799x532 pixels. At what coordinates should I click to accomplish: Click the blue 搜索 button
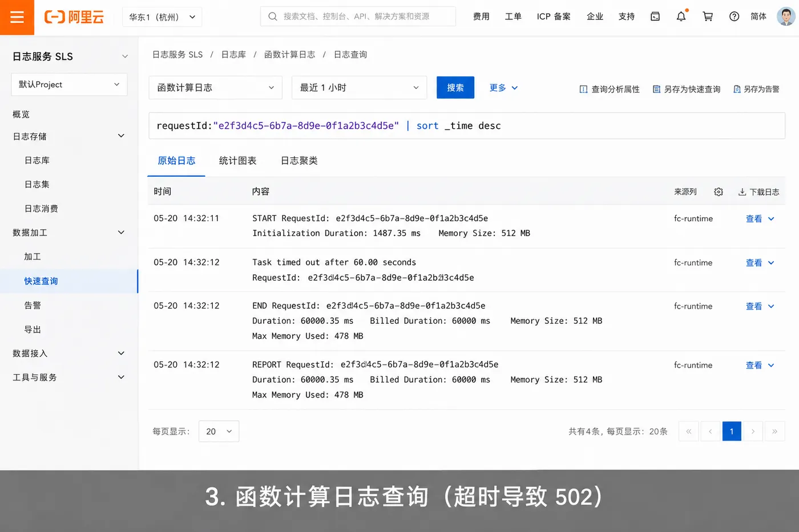point(455,87)
